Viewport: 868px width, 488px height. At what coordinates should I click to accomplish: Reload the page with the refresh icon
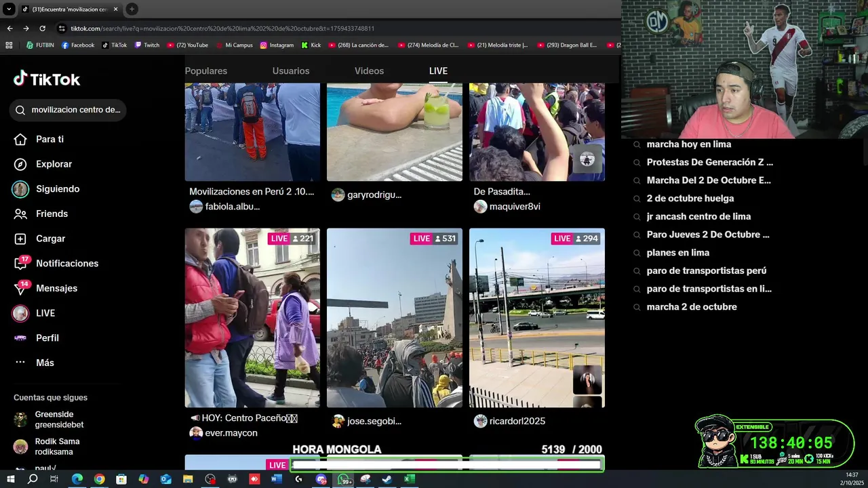[x=42, y=28]
